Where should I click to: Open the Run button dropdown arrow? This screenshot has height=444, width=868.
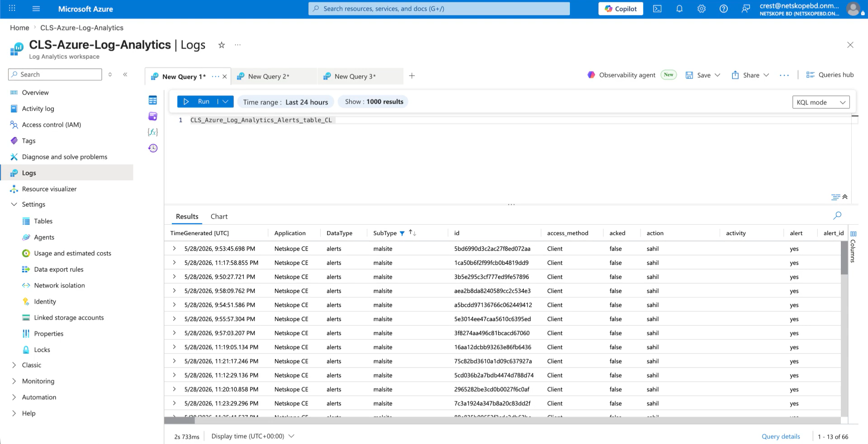[x=226, y=102]
